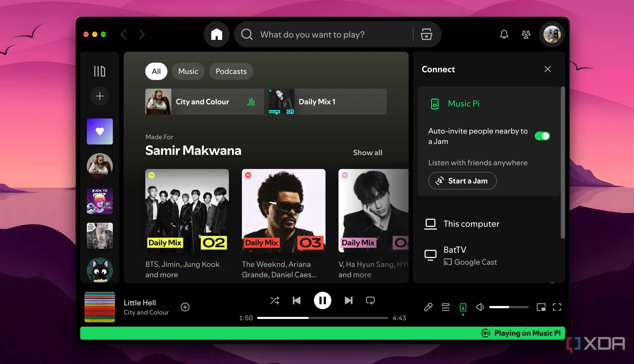Open Friend Activity icon
This screenshot has width=634, height=364.
click(x=526, y=34)
